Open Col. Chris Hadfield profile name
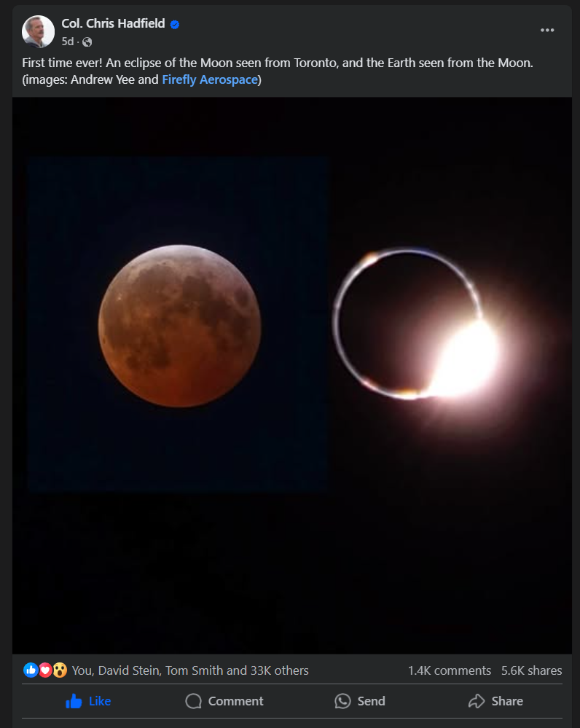Viewport: 580px width, 728px height. tap(113, 23)
